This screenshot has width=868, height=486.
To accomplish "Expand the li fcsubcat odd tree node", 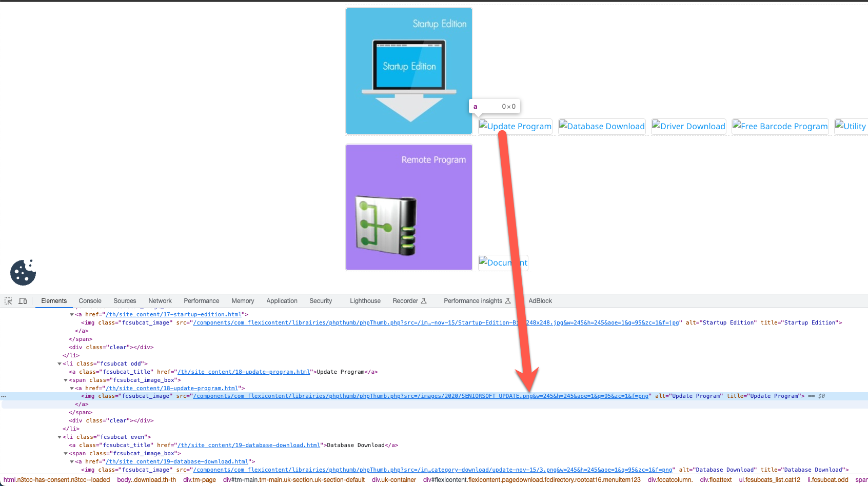I will click(x=59, y=363).
